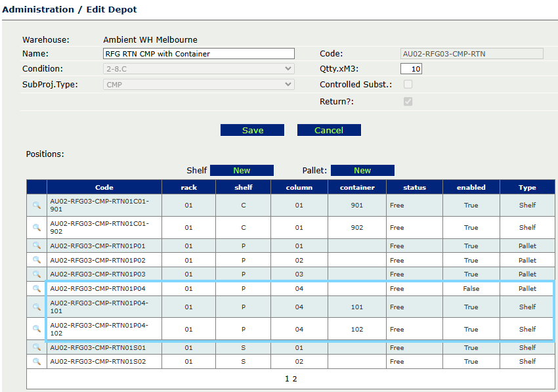Click magnifier icon for AU02-RFG03-CMP-RTN01P04-101 row
The image size is (558, 392).
[37, 307]
